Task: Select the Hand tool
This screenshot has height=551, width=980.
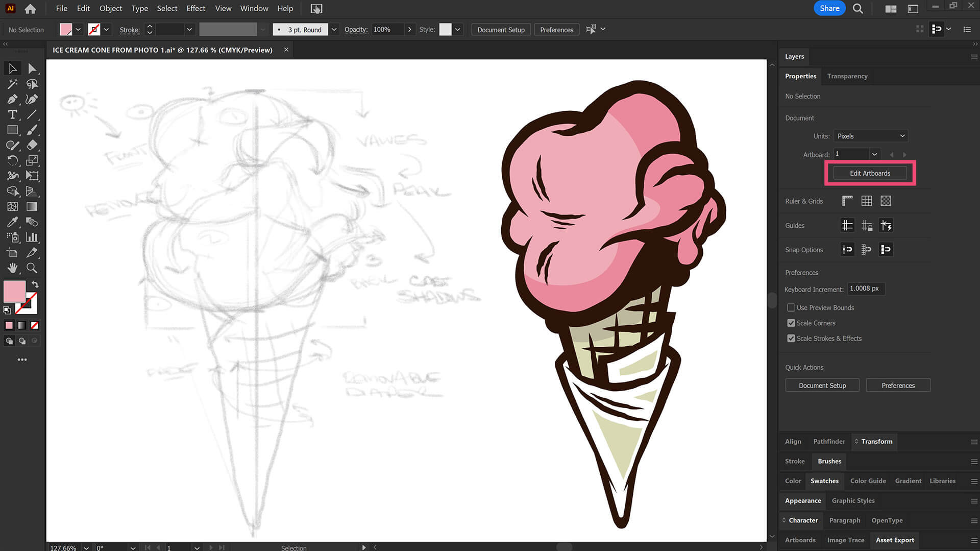Action: 12,268
